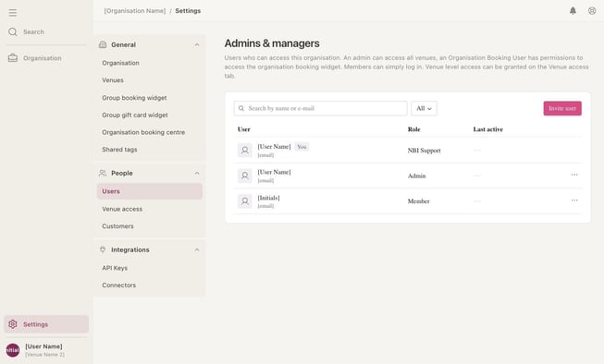Click the Integrations section heading
The height and width of the screenshot is (364, 604).
click(x=130, y=249)
